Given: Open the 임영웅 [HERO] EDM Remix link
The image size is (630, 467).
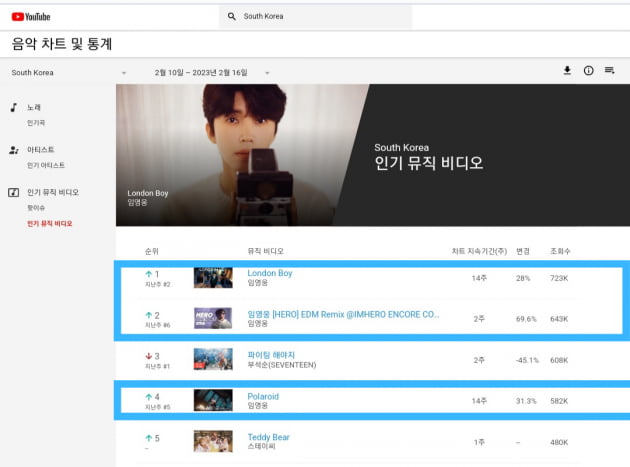Looking at the screenshot, I should tap(343, 314).
